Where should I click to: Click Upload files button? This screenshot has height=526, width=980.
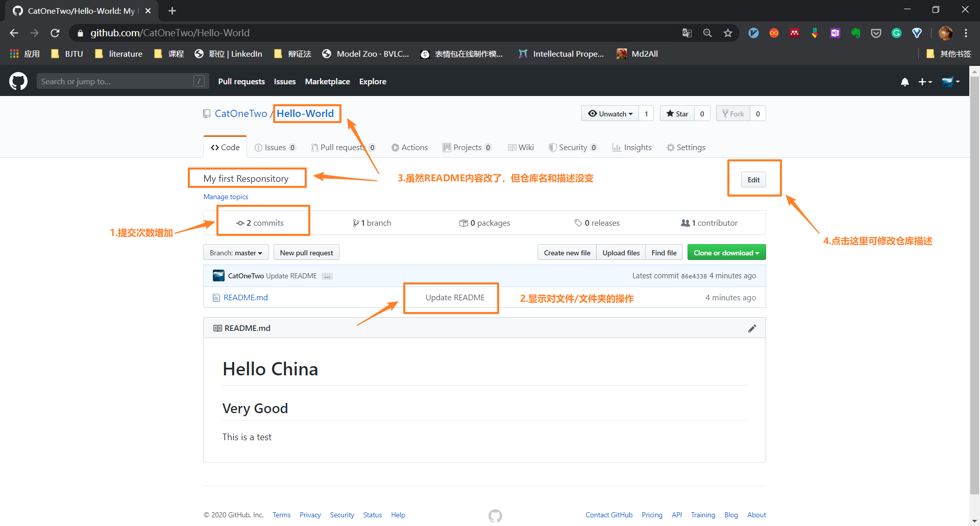pyautogui.click(x=621, y=253)
